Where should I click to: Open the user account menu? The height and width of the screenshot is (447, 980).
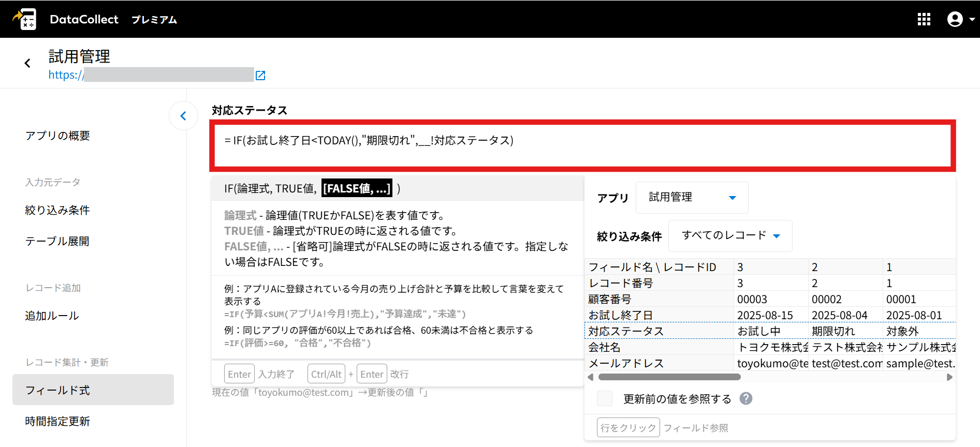click(960, 19)
